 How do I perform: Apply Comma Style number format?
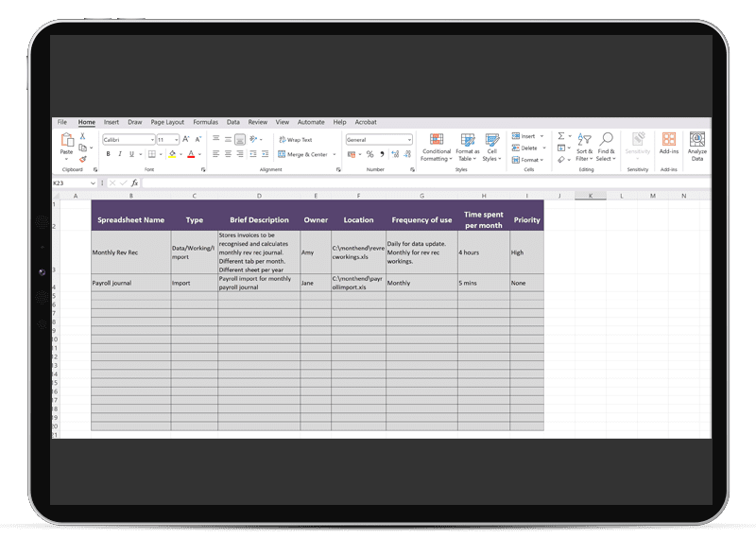click(x=382, y=154)
